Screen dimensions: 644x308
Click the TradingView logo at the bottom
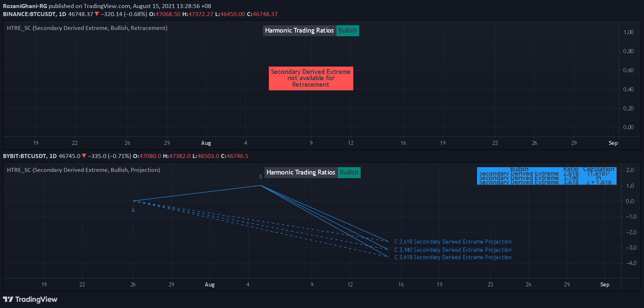click(x=30, y=300)
